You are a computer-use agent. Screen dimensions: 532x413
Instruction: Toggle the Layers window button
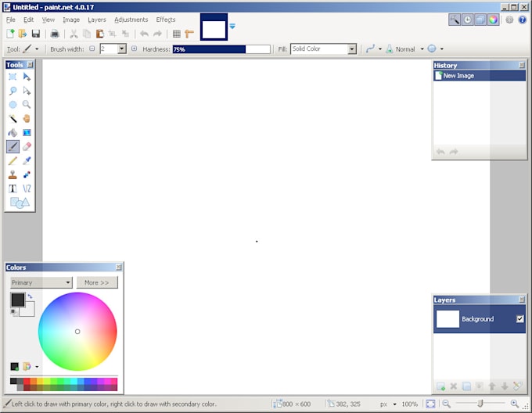point(480,20)
